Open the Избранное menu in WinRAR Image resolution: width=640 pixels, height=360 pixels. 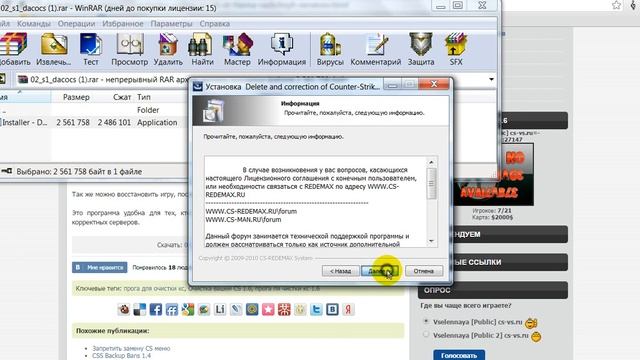pos(123,24)
